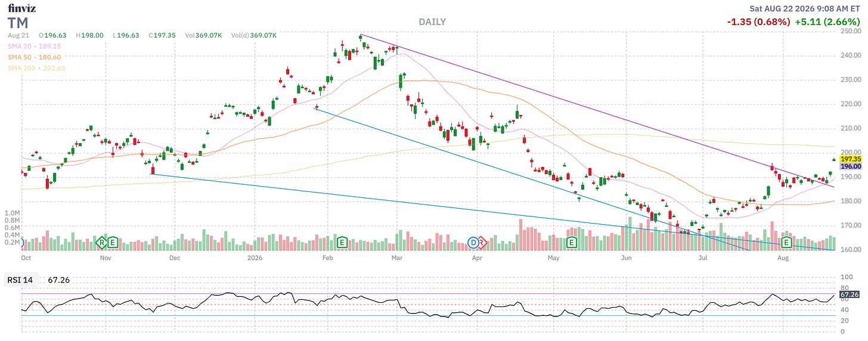Click the Oct label on time axis
The width and height of the screenshot is (868, 341).
(26, 258)
